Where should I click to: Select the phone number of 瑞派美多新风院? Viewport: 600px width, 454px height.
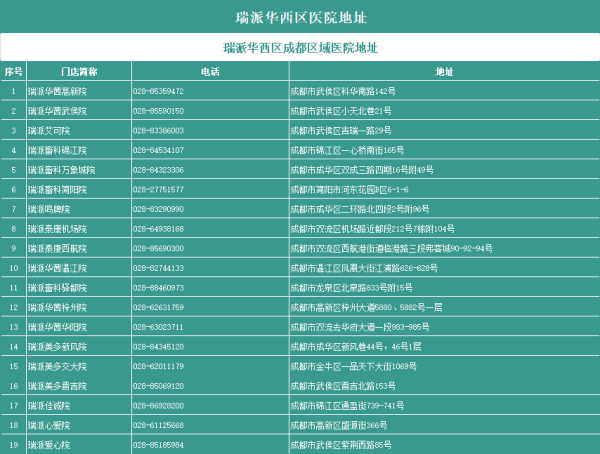[x=158, y=347]
